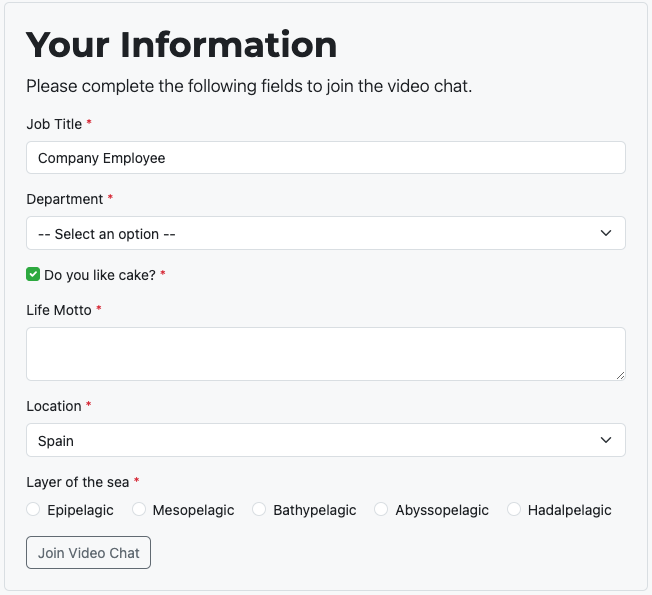Click the Life Motto label
This screenshot has width=652, height=595.
click(58, 310)
